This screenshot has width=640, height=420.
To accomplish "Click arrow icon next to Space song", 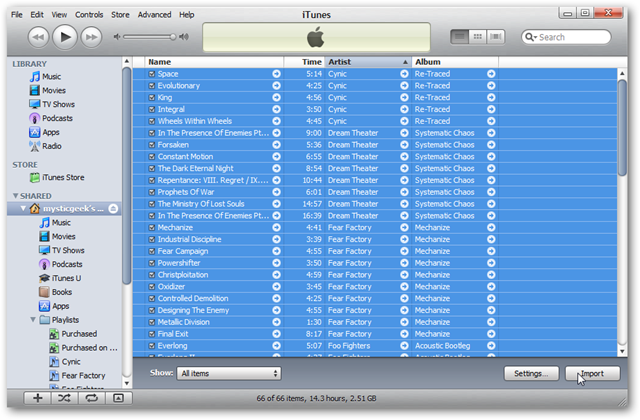I will click(x=276, y=74).
